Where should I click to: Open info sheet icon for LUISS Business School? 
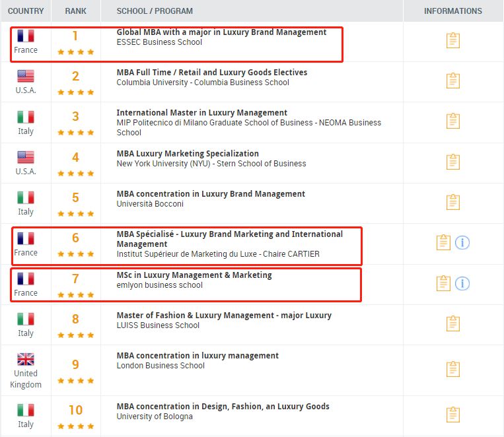[x=453, y=323]
